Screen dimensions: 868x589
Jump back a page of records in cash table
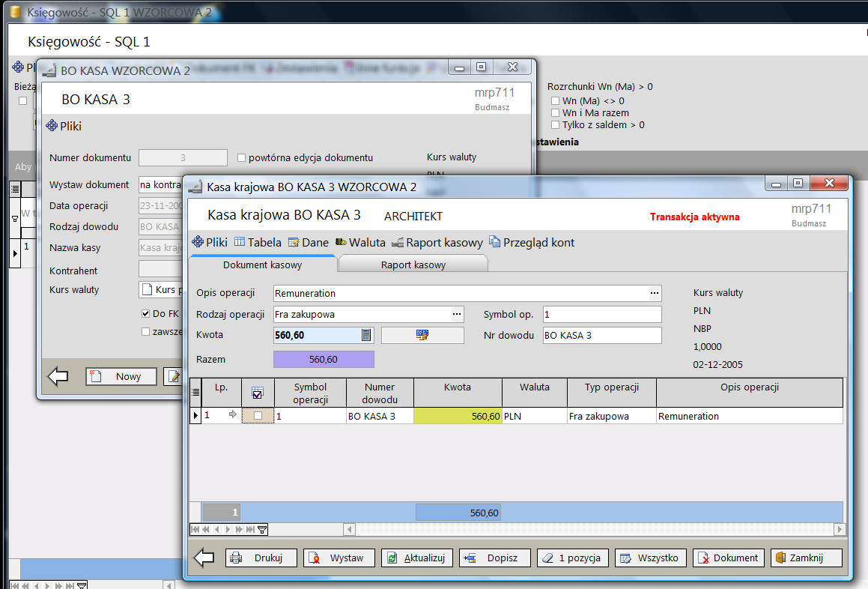(x=206, y=529)
